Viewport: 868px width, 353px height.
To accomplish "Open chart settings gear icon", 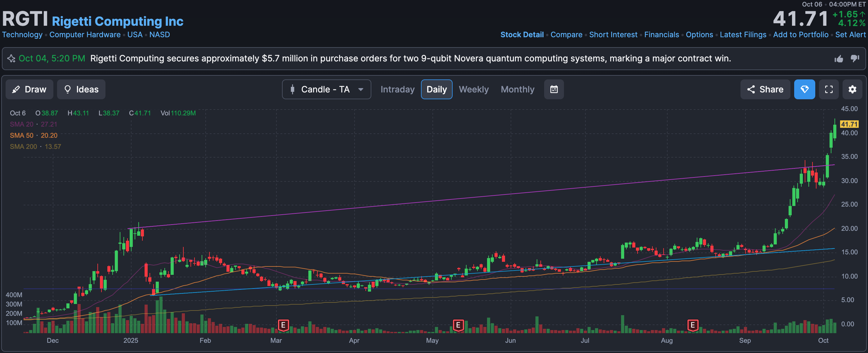I will pos(852,89).
